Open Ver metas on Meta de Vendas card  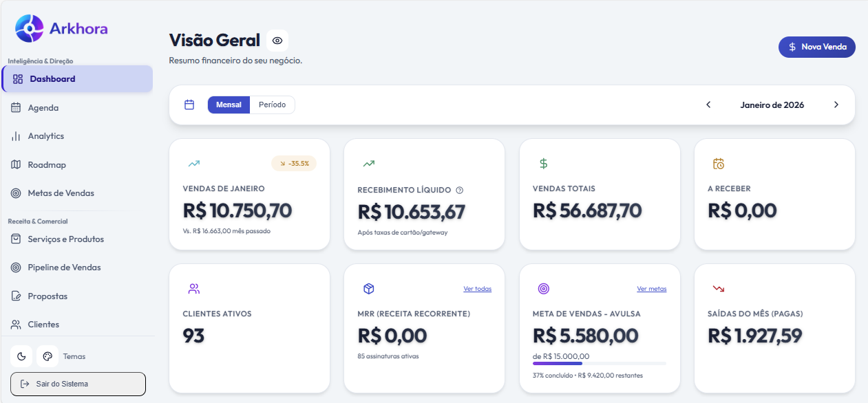pos(651,289)
